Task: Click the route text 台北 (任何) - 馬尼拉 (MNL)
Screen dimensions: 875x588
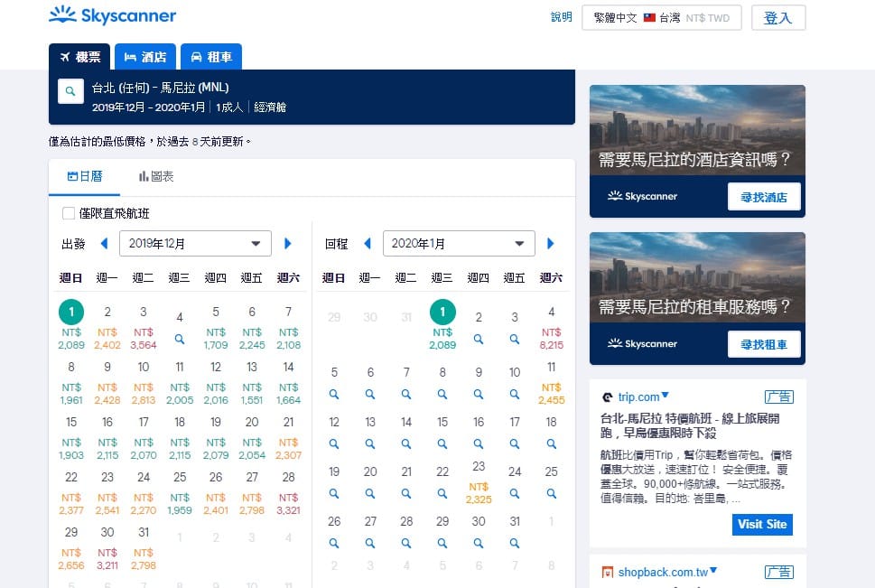Action: [160, 88]
